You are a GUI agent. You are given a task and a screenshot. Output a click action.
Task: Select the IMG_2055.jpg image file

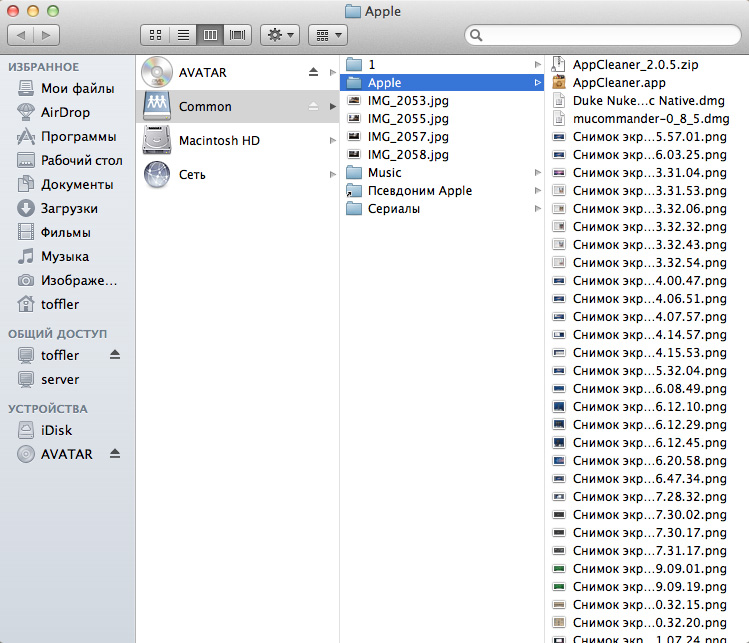[x=407, y=119]
